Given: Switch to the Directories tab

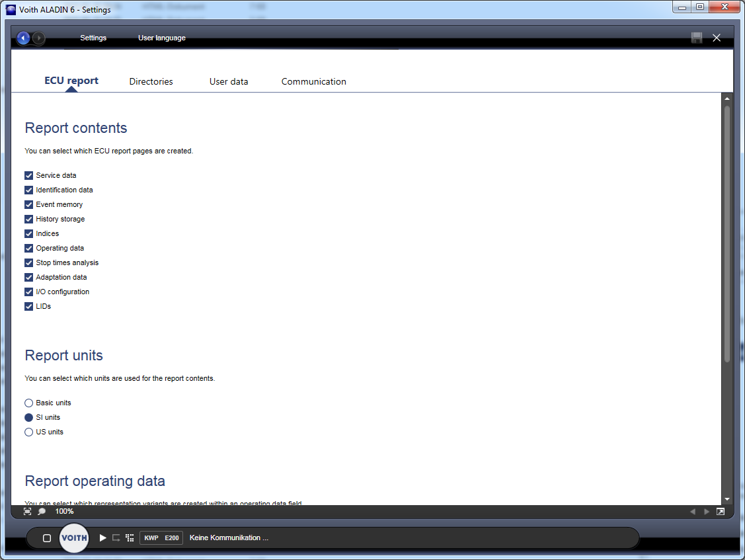Looking at the screenshot, I should coord(151,82).
